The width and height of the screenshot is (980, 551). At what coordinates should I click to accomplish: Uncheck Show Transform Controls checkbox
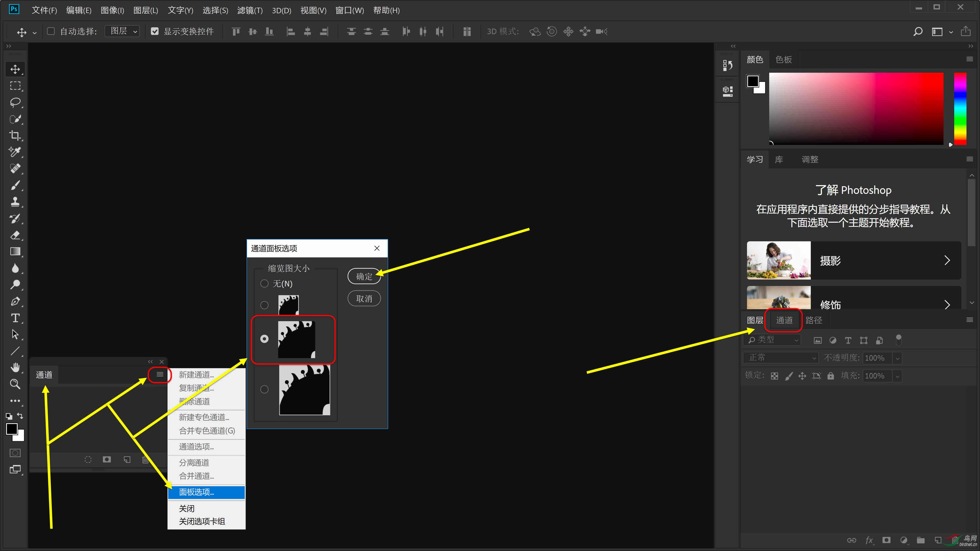click(154, 31)
